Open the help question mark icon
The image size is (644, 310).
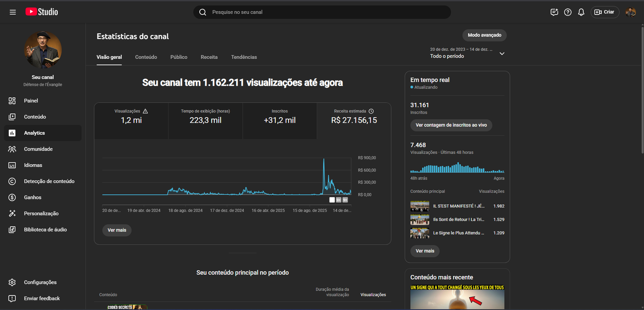tap(568, 12)
